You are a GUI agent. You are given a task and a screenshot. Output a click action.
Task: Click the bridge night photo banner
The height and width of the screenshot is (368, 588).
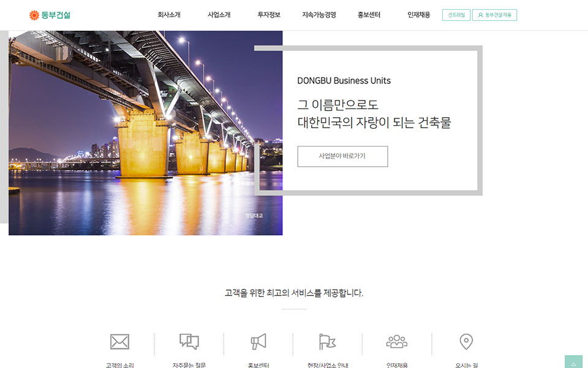tap(146, 133)
